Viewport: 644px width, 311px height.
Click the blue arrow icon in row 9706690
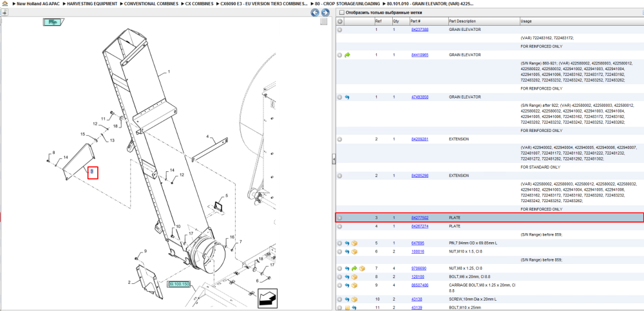347,269
